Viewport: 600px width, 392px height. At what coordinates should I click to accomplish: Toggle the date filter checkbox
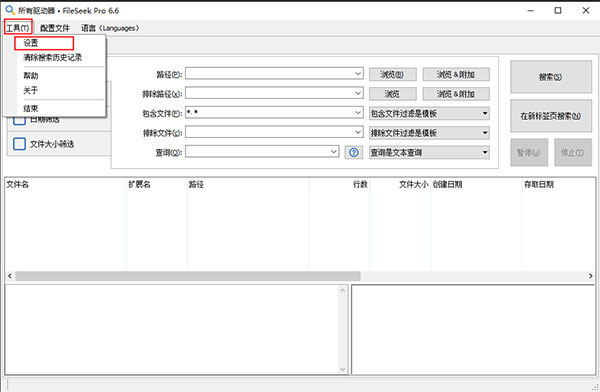coord(20,119)
